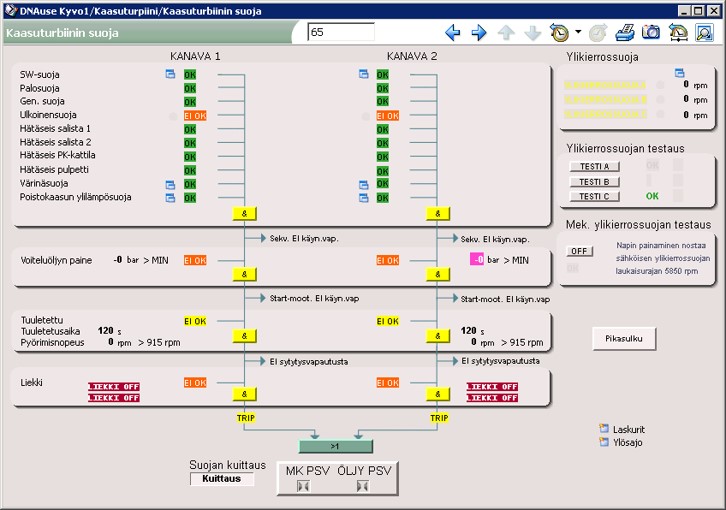The image size is (726, 510).
Task: Open the Ylösajo link
Action: [627, 442]
